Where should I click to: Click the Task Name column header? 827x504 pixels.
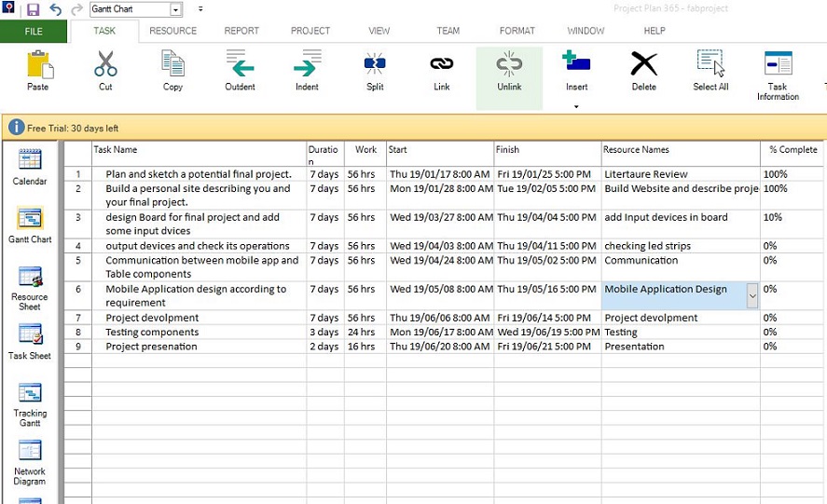tap(199, 154)
